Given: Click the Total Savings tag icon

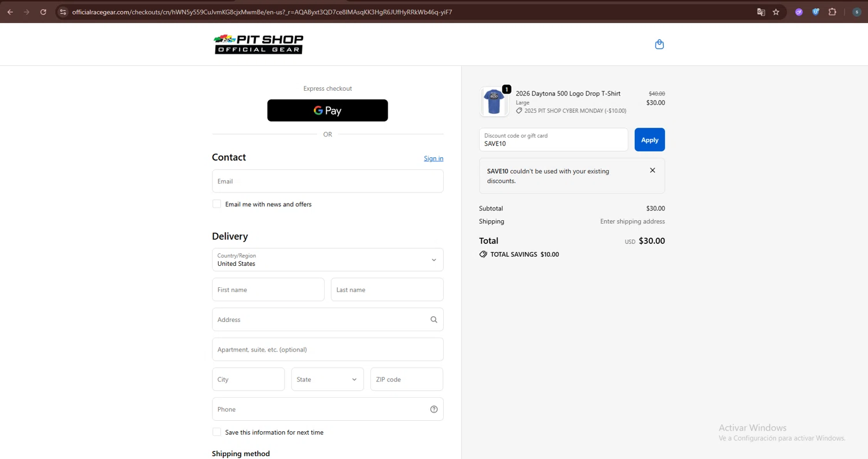Looking at the screenshot, I should pos(483,254).
